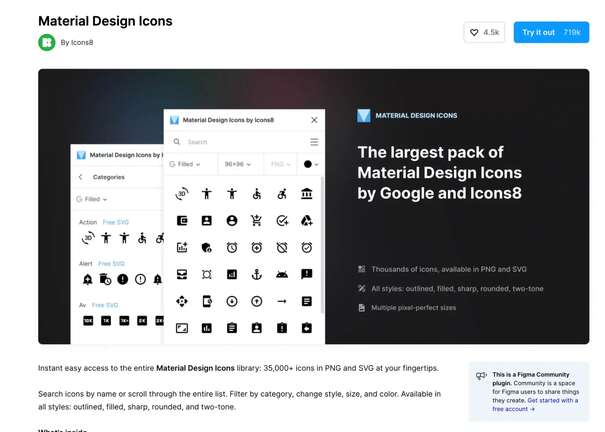The height and width of the screenshot is (432, 605).
Task: Select the add to Drive icon
Action: coord(307,221)
